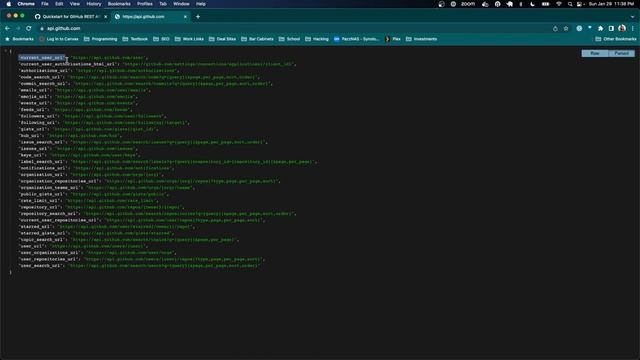Click the current_user_url key

point(42,58)
